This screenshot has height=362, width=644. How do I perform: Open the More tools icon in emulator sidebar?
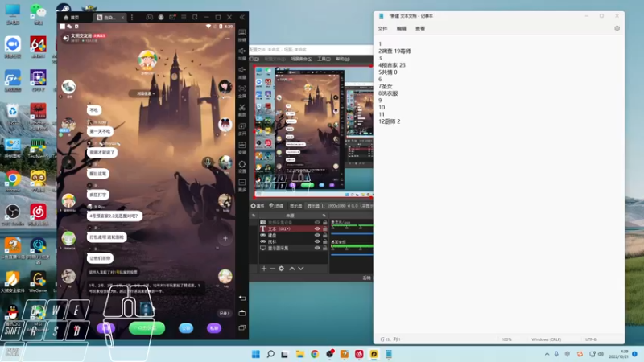coord(242,183)
